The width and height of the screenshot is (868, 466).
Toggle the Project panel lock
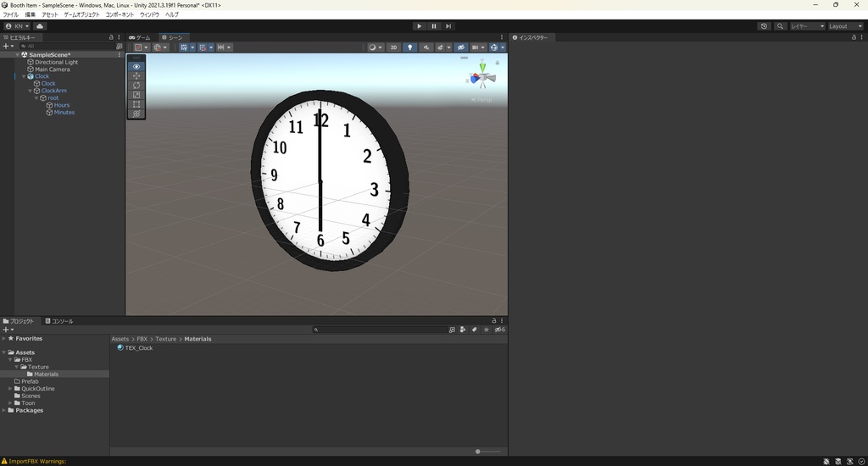click(494, 320)
